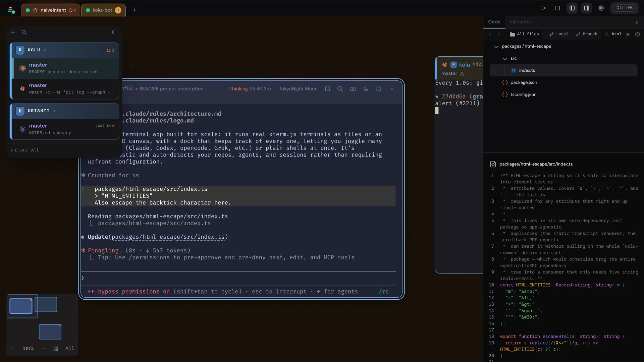Click the top-left minimap tile thumbnail

[21, 306]
